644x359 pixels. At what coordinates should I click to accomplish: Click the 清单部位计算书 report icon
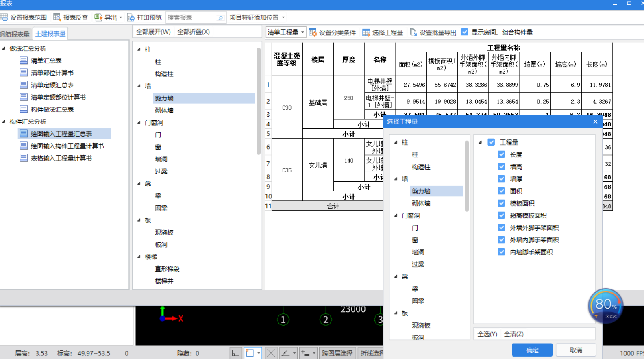(x=24, y=73)
